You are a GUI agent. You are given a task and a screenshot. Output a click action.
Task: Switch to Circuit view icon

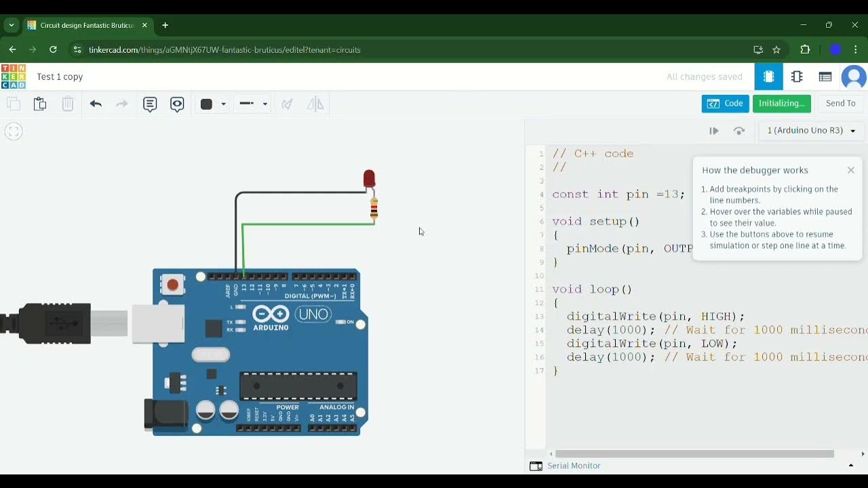pos(768,77)
